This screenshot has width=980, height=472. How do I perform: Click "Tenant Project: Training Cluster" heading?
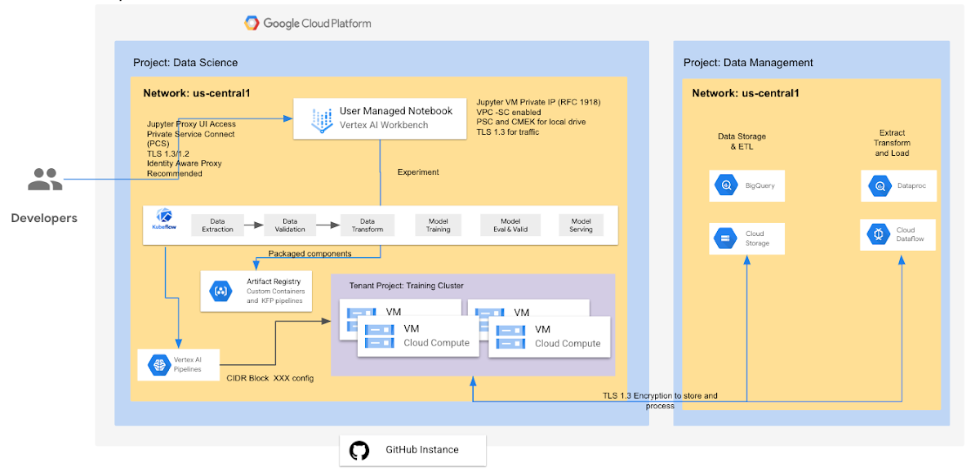(407, 286)
